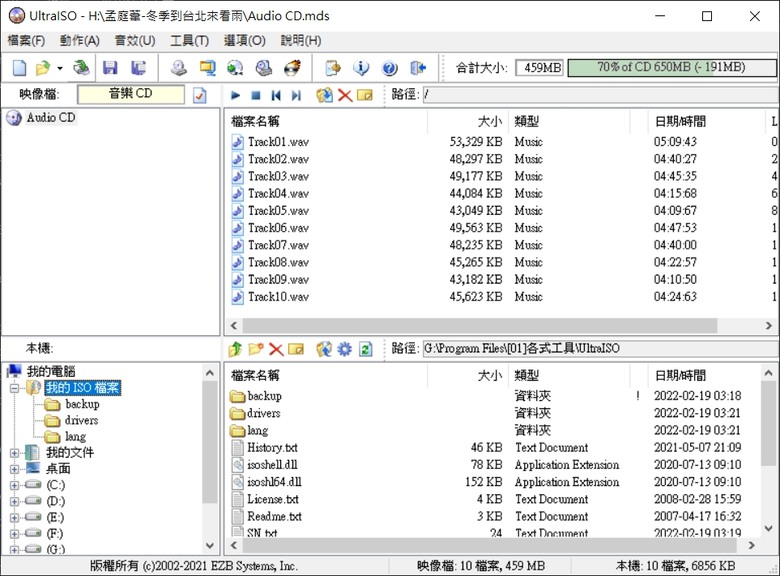The image size is (780, 576).
Task: Collapse the 我的 ISO 檔案 tree node
Action: 14,388
